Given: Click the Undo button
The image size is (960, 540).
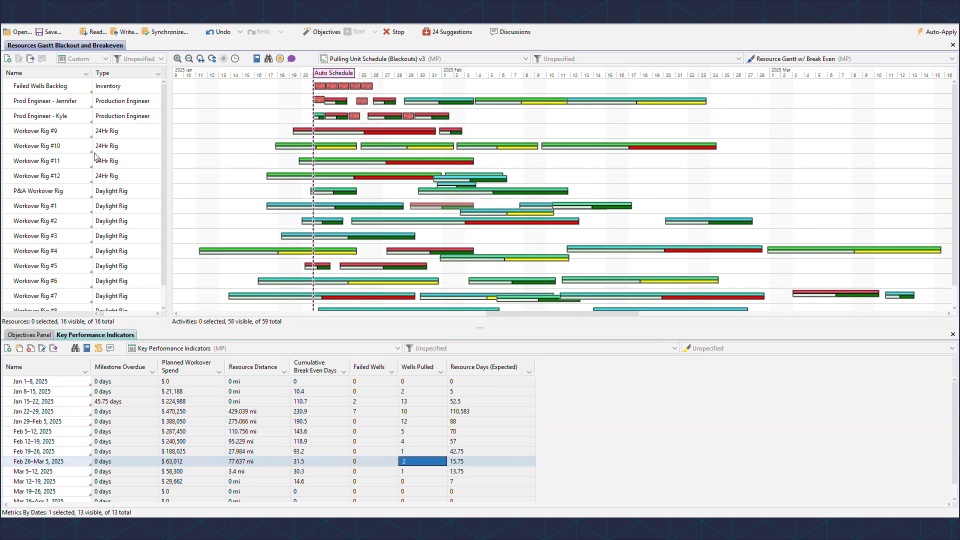Looking at the screenshot, I should 219,32.
